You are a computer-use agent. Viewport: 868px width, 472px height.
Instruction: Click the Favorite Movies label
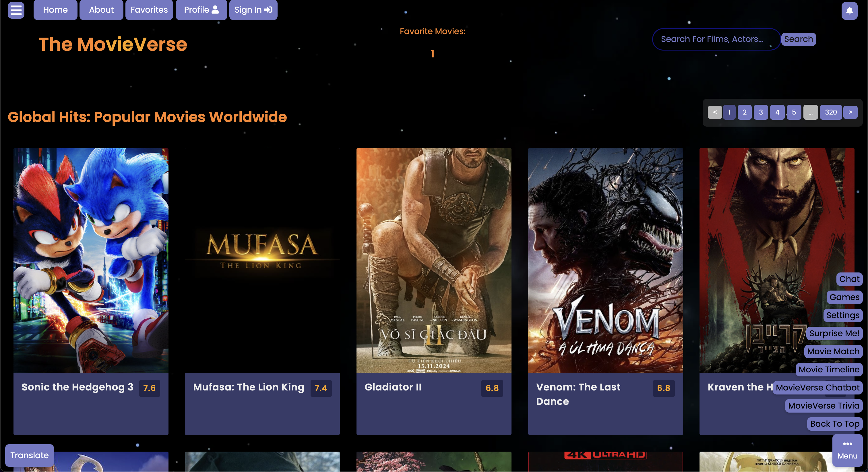point(432,31)
